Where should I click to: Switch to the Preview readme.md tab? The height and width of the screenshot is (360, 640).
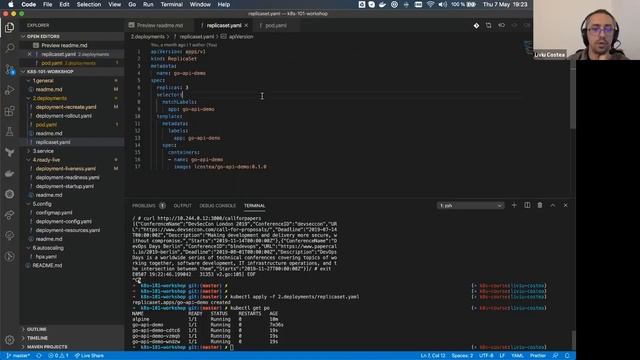160,25
